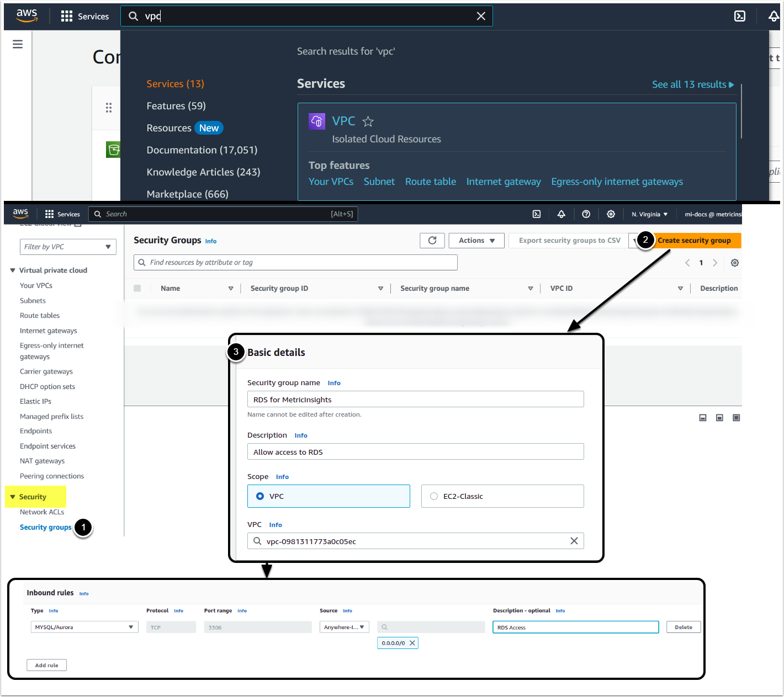Open table preferences gear near pagination
Screen dimensions: 784x697
tap(735, 263)
